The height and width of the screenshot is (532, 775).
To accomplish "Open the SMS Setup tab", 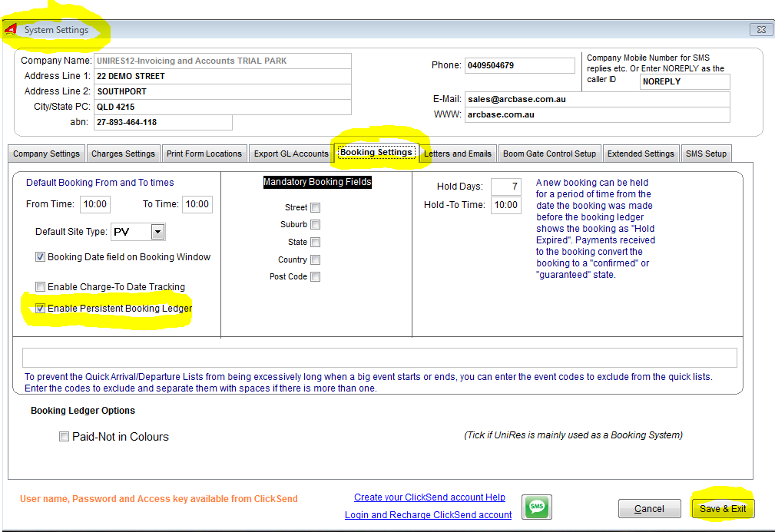I will click(706, 154).
